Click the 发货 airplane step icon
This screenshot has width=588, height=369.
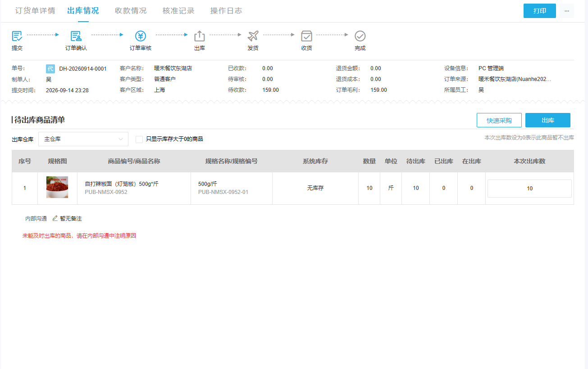[x=253, y=36]
